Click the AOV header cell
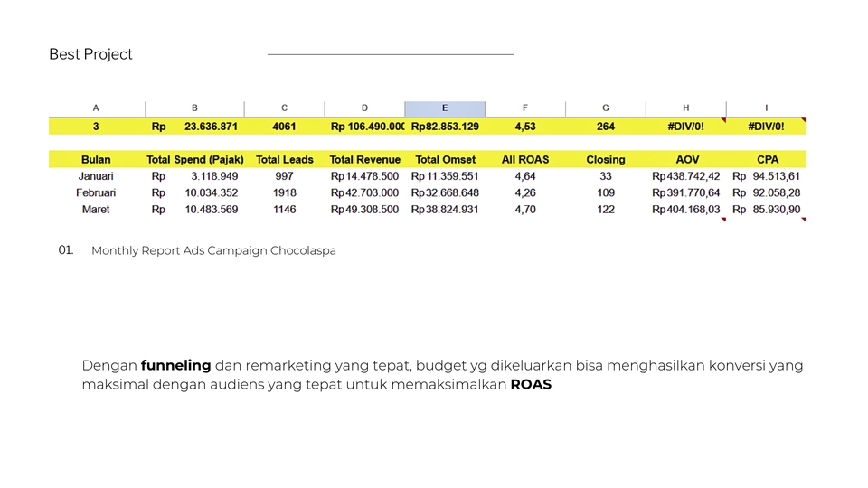 (687, 159)
